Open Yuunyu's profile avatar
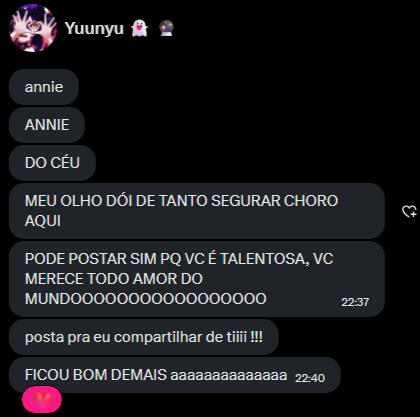Image resolution: width=420 pixels, height=417 pixels. pos(33,28)
